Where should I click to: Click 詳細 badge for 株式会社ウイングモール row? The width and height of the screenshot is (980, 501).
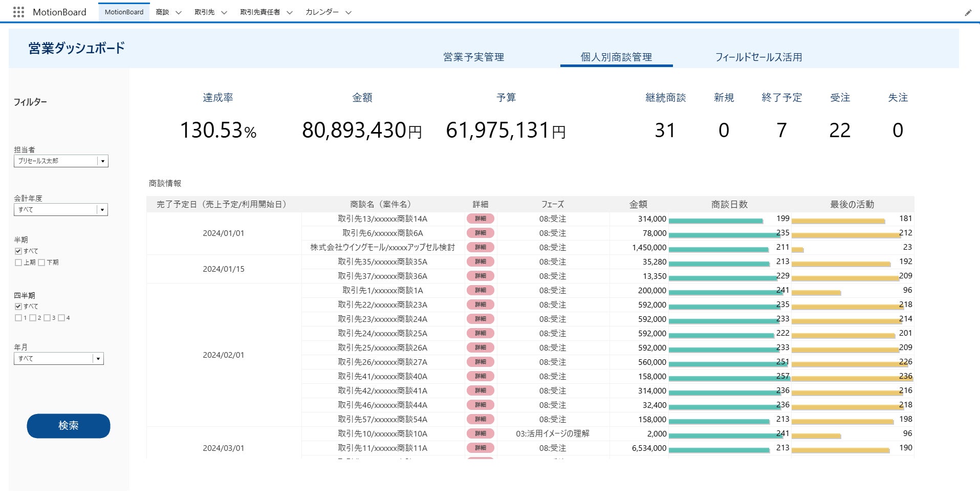pyautogui.click(x=480, y=248)
